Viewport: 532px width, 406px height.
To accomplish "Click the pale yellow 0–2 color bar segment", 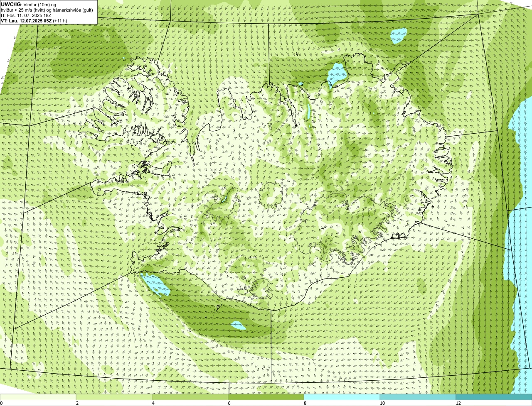I will tap(38, 397).
